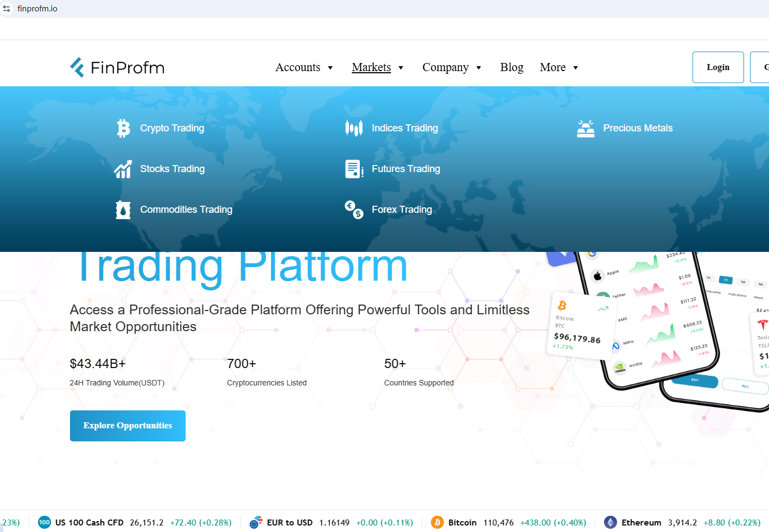Click the gold bars icon for Precious Metals
The image size is (769, 532).
point(586,128)
